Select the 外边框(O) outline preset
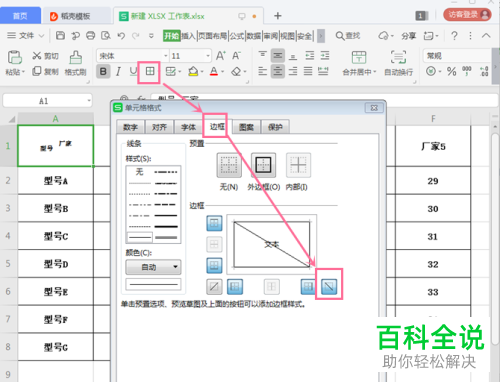Screen dimensions: 500x382 pos(263,165)
